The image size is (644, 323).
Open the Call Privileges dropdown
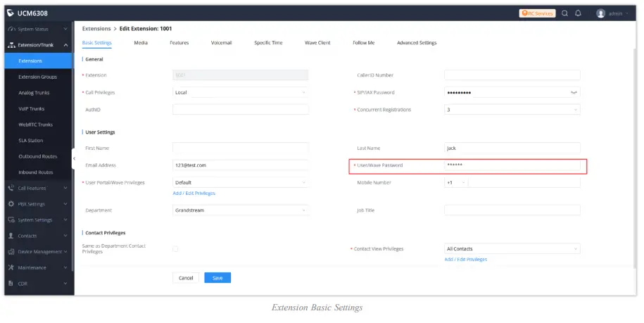pyautogui.click(x=240, y=92)
